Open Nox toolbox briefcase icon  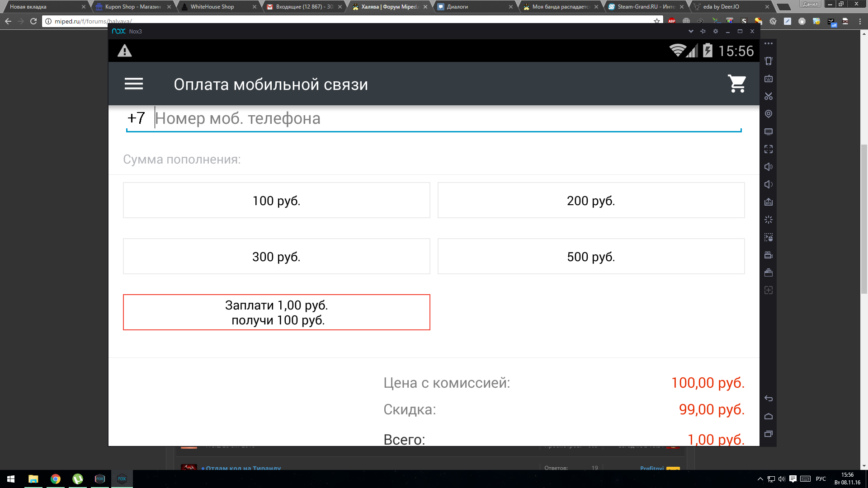(769, 272)
